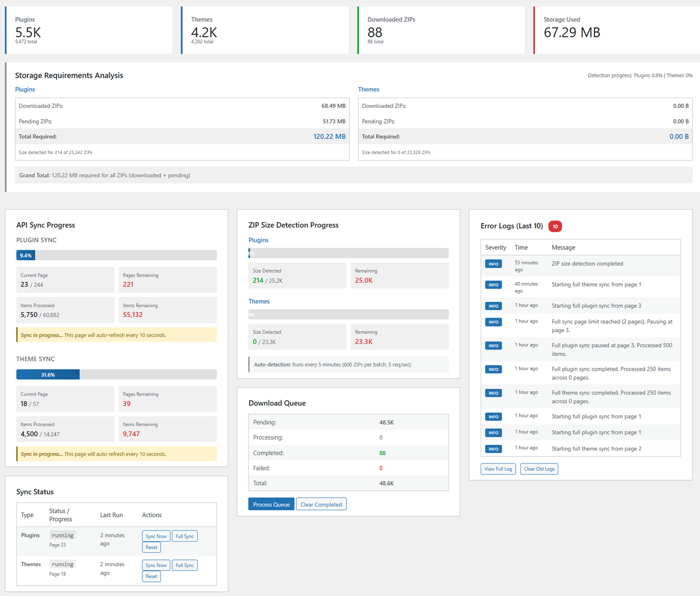This screenshot has height=596, width=700.
Task: Click the Items Processed 4,500 tile
Action: tap(65, 429)
